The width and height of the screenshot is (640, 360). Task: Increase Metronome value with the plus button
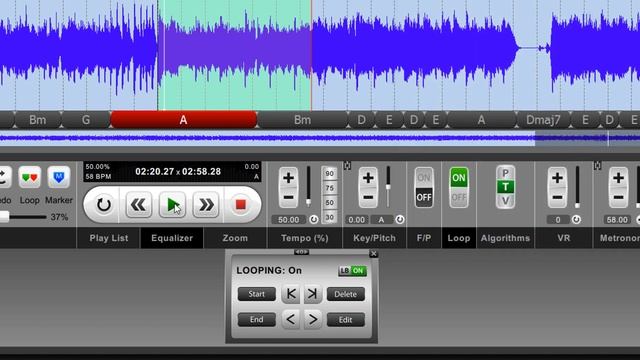click(x=618, y=178)
